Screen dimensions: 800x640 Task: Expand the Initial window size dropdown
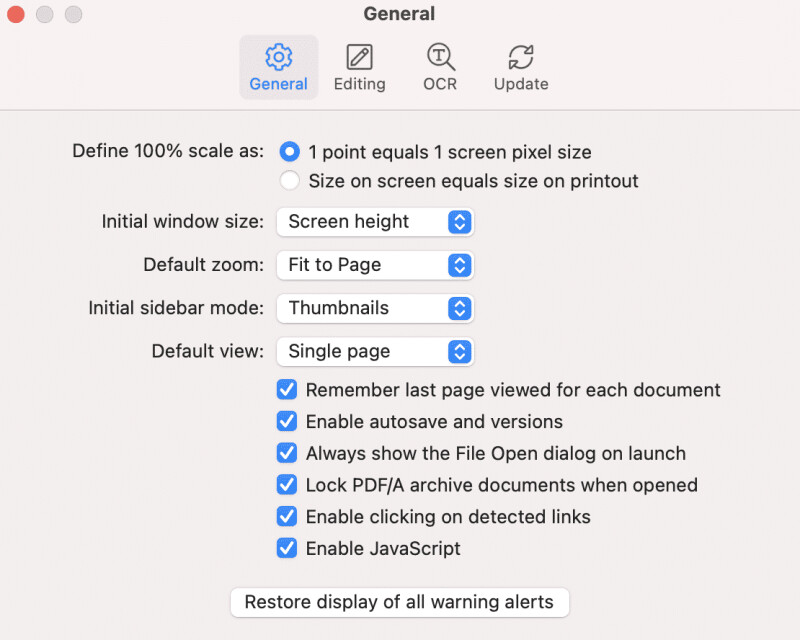(x=374, y=222)
